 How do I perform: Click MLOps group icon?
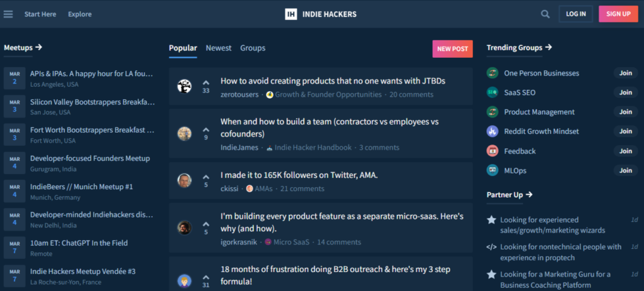(492, 170)
